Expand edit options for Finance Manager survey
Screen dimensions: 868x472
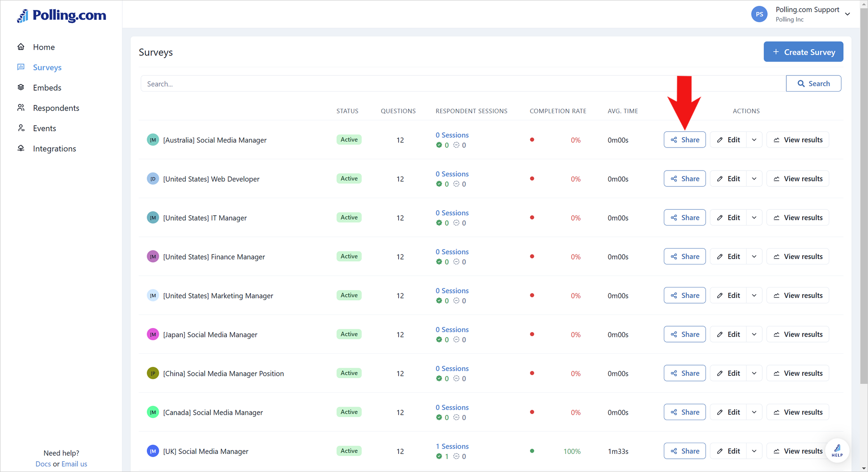754,256
